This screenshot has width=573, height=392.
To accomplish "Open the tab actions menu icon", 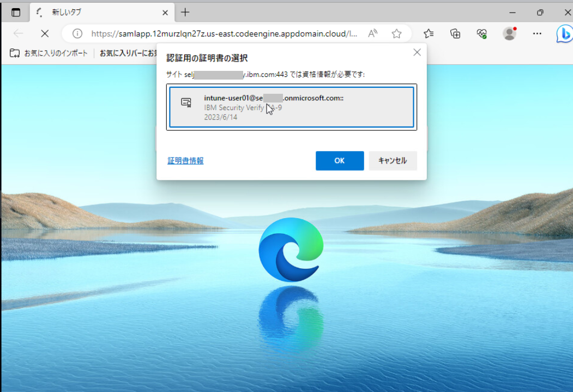I will [x=16, y=13].
